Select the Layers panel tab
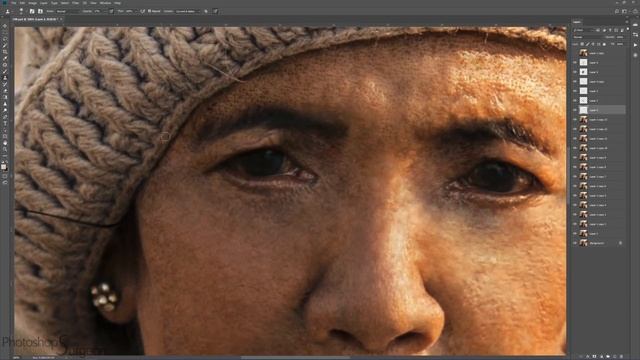 [577, 22]
